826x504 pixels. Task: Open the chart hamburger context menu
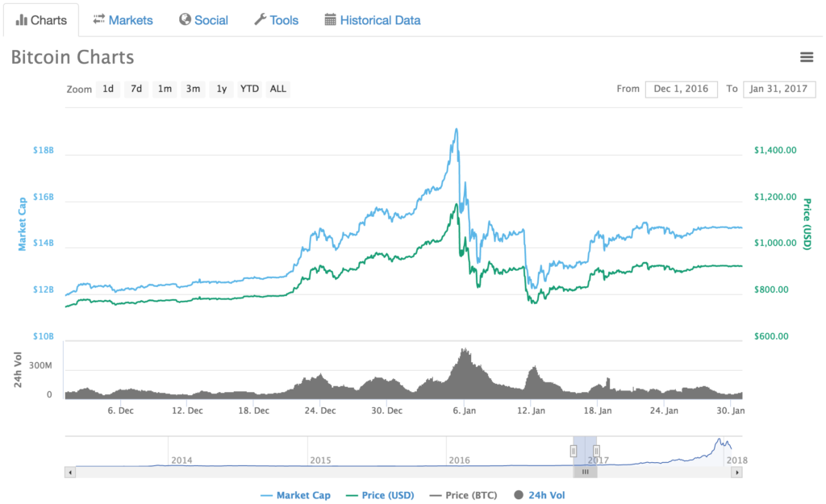point(807,57)
